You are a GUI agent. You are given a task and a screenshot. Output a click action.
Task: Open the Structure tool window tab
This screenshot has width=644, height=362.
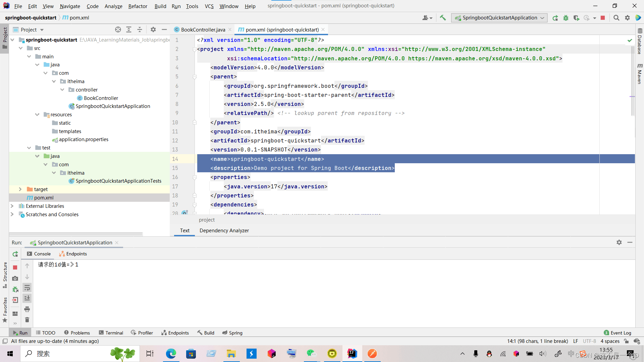(5, 275)
